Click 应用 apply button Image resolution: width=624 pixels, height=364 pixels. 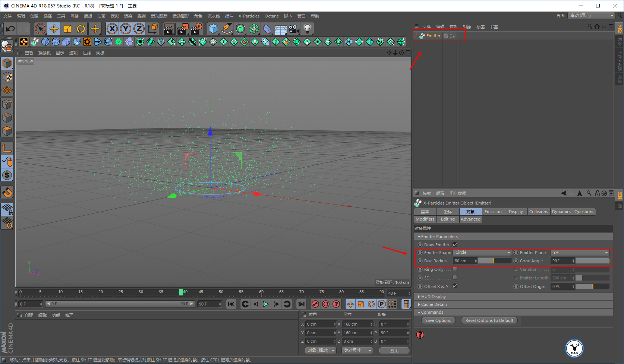click(x=394, y=351)
